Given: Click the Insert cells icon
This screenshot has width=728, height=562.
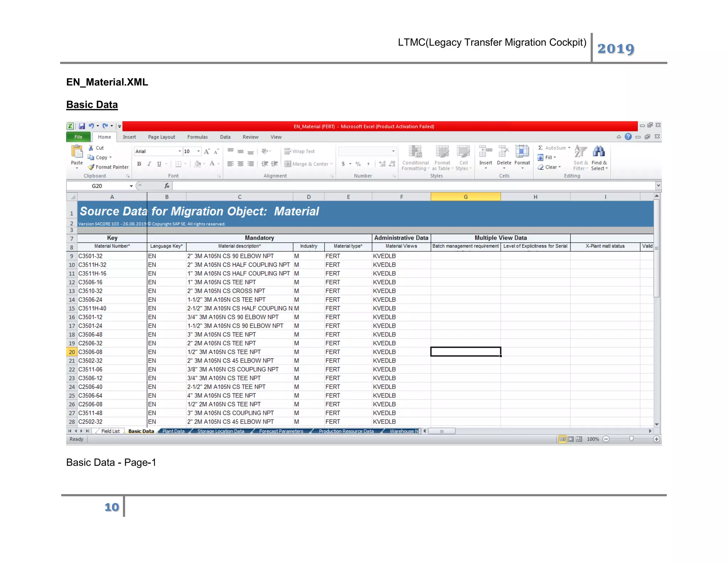Looking at the screenshot, I should [485, 152].
